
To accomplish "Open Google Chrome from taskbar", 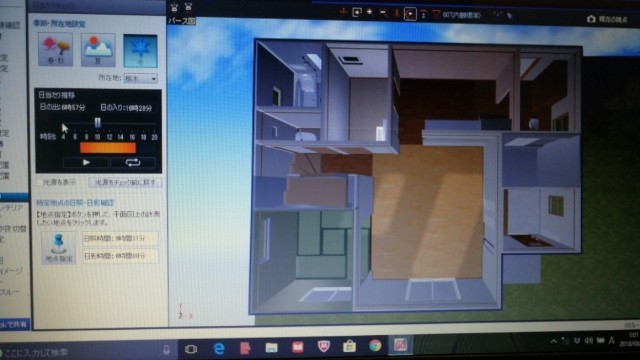I will (x=375, y=345).
